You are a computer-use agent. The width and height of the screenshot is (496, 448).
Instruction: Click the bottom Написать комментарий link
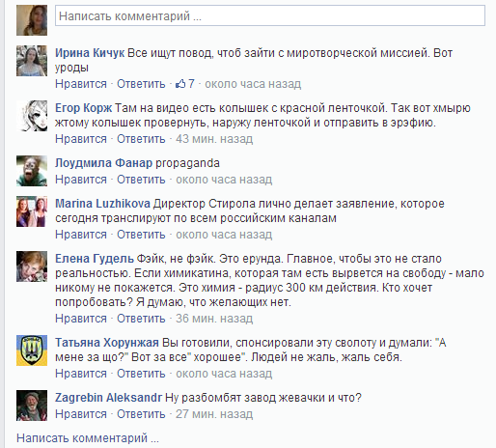tap(88, 438)
